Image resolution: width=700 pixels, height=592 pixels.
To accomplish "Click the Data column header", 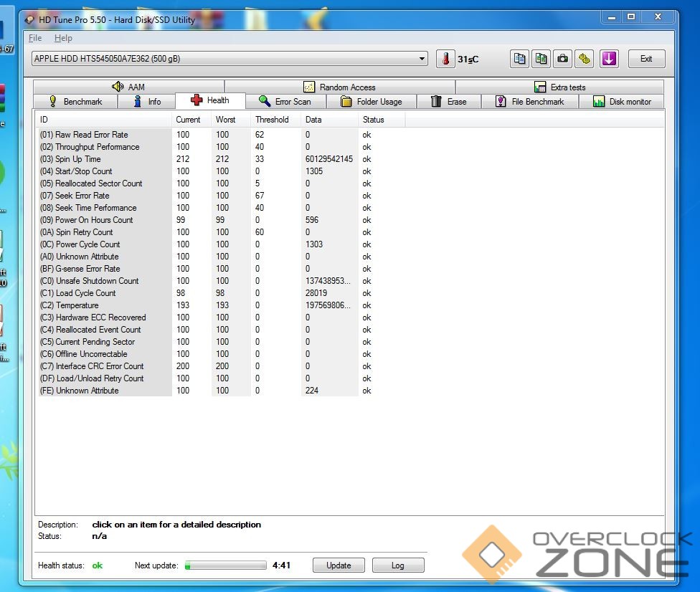I will coord(329,120).
